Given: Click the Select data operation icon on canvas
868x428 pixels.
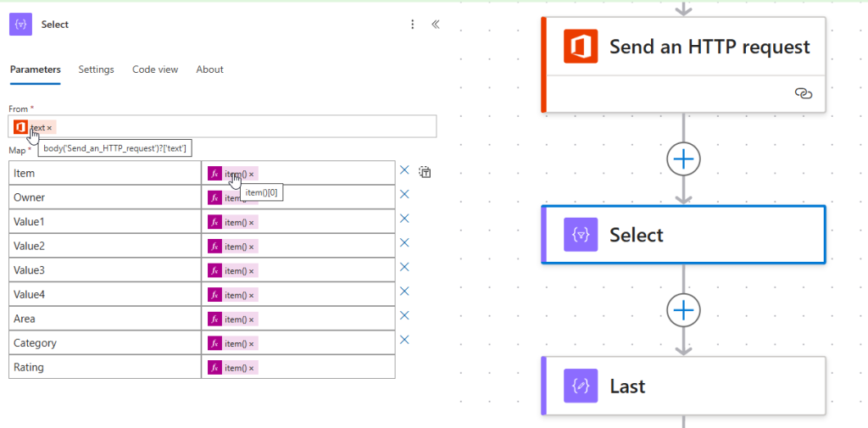Looking at the screenshot, I should coord(581,235).
